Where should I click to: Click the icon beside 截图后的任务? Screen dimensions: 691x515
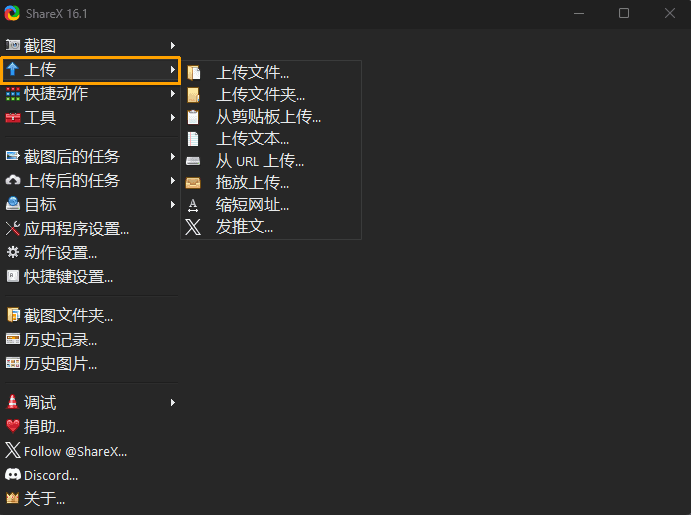click(13, 156)
